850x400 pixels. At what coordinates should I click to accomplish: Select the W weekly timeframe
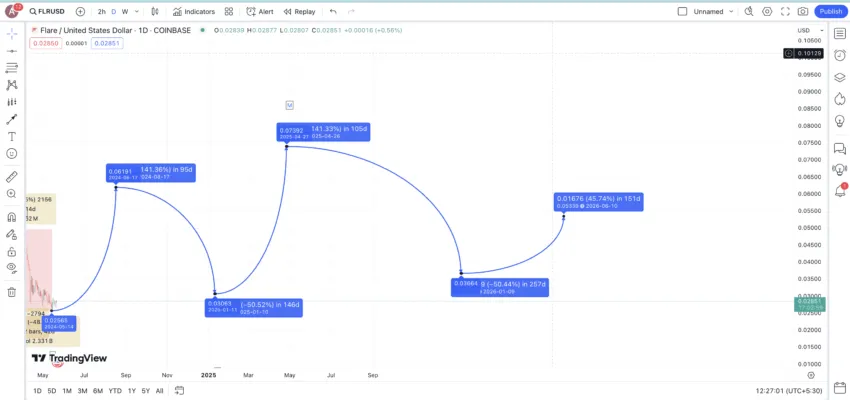tap(125, 11)
